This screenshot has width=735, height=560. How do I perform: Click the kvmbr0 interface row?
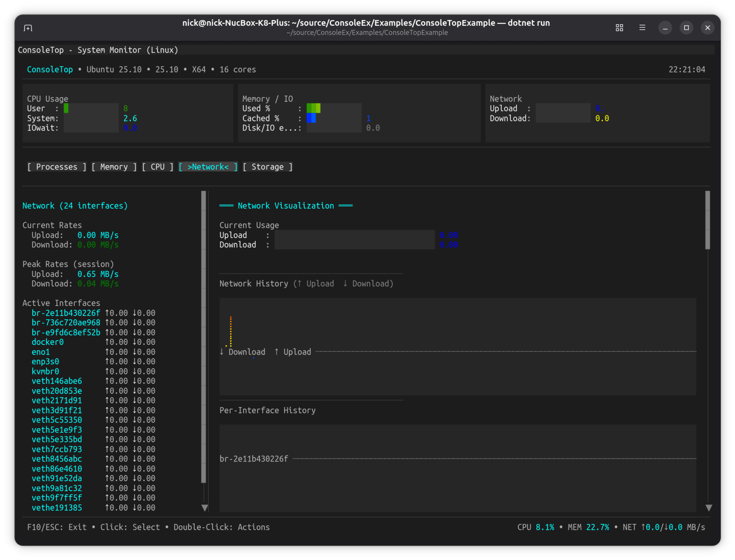[x=45, y=371]
